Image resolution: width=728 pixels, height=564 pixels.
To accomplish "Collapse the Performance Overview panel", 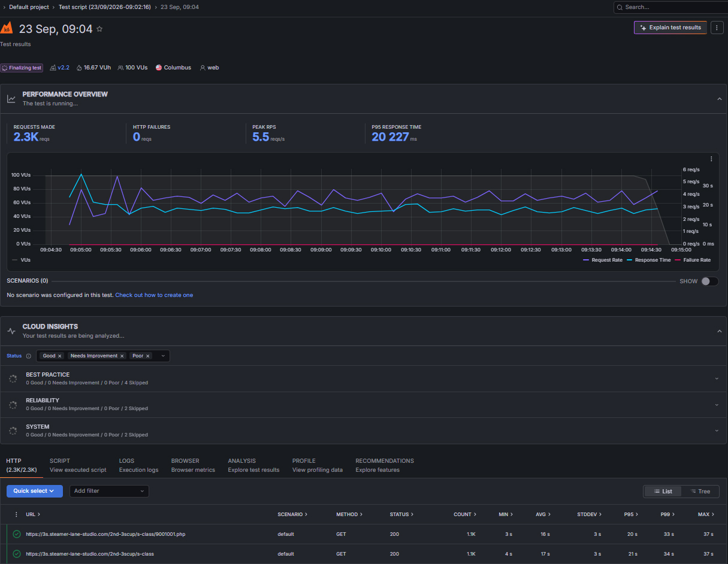I will pos(719,99).
